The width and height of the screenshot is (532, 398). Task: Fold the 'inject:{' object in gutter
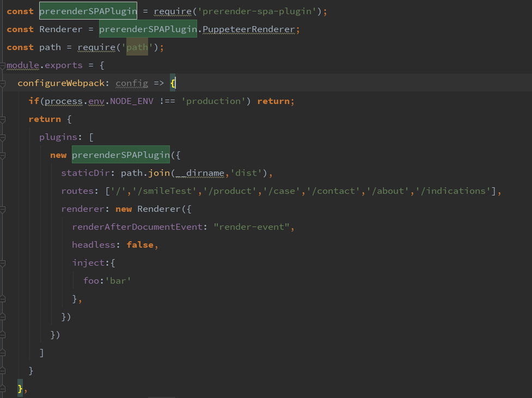click(2, 264)
